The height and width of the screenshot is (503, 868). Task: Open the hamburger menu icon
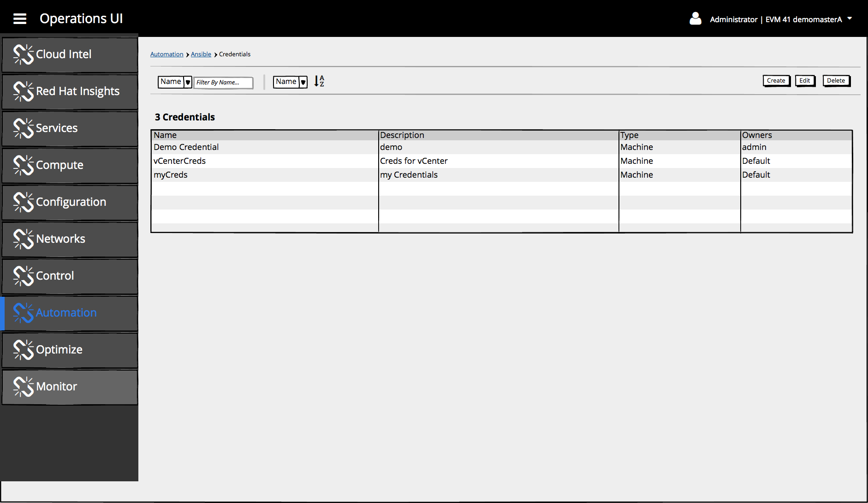pyautogui.click(x=20, y=19)
